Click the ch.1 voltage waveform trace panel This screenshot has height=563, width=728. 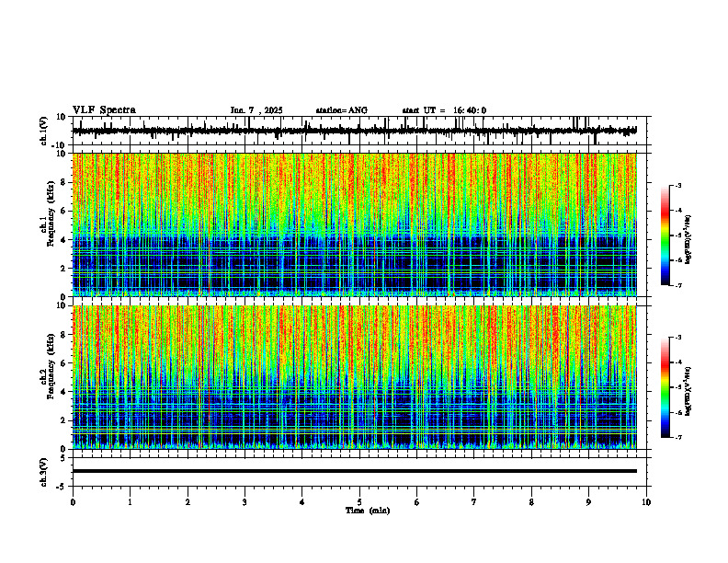coord(361,131)
